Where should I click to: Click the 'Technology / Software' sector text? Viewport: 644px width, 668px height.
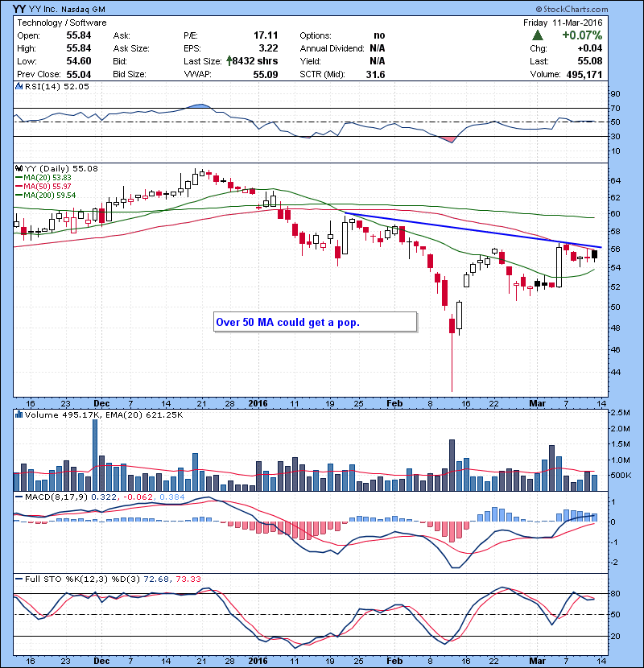click(62, 23)
